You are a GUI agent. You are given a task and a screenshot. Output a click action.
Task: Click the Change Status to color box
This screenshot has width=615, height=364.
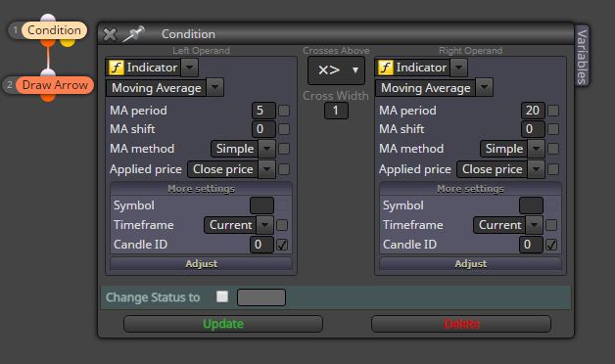click(261, 297)
